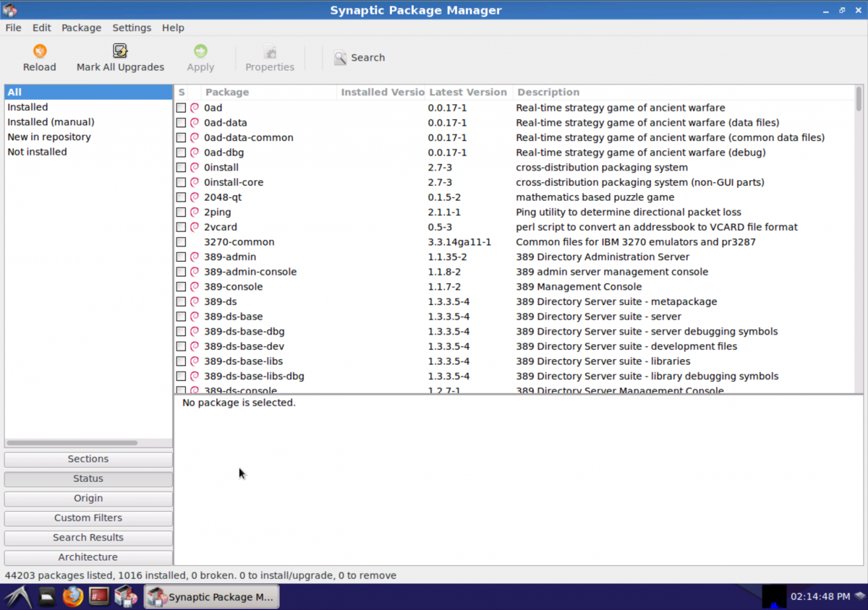Sort the list by Package column header
Image resolution: width=868 pixels, height=610 pixels.
269,93
